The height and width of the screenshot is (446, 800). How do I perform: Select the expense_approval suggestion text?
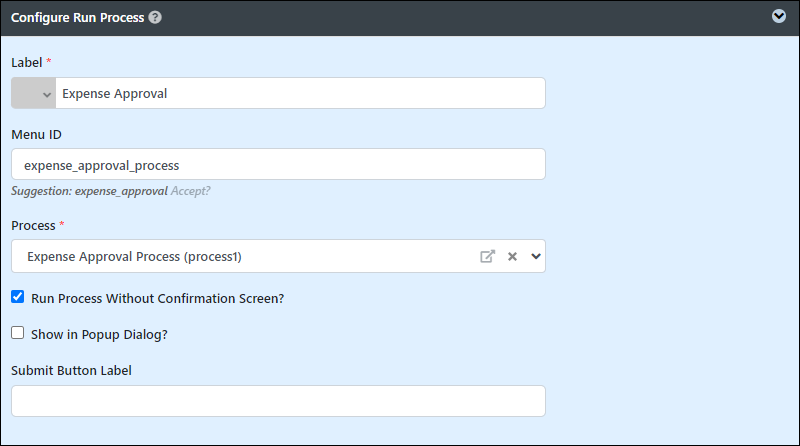pyautogui.click(x=121, y=191)
